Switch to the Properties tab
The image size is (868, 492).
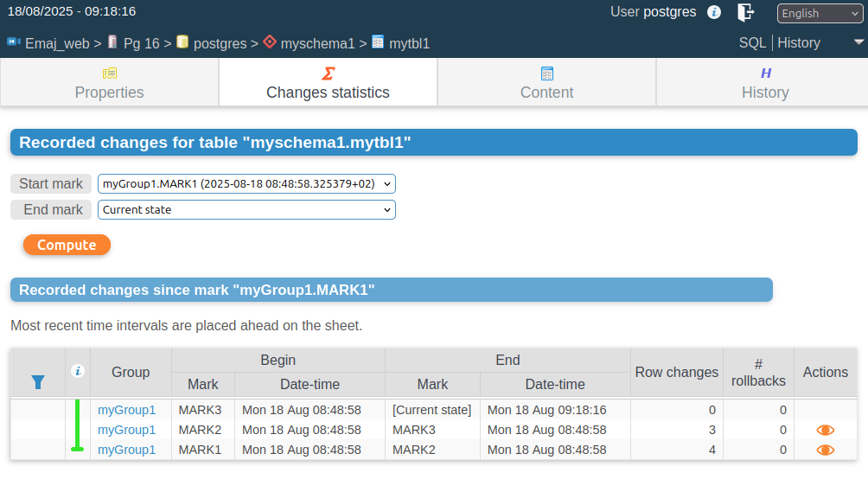point(110,82)
